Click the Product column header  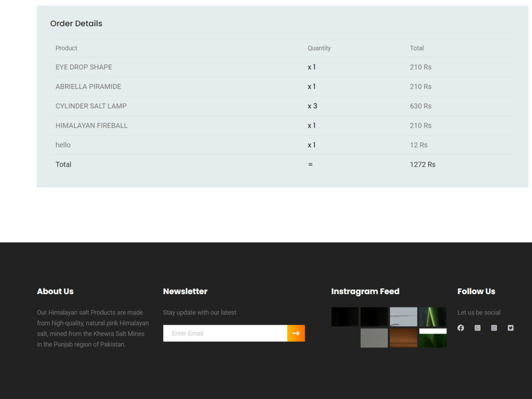[66, 48]
